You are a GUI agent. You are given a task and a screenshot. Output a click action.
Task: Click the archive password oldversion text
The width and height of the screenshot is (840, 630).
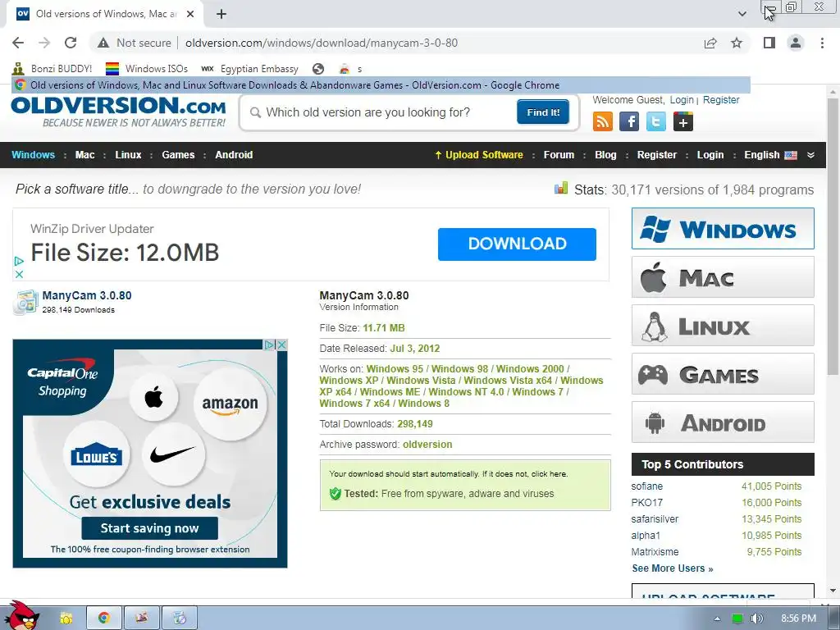(x=427, y=445)
